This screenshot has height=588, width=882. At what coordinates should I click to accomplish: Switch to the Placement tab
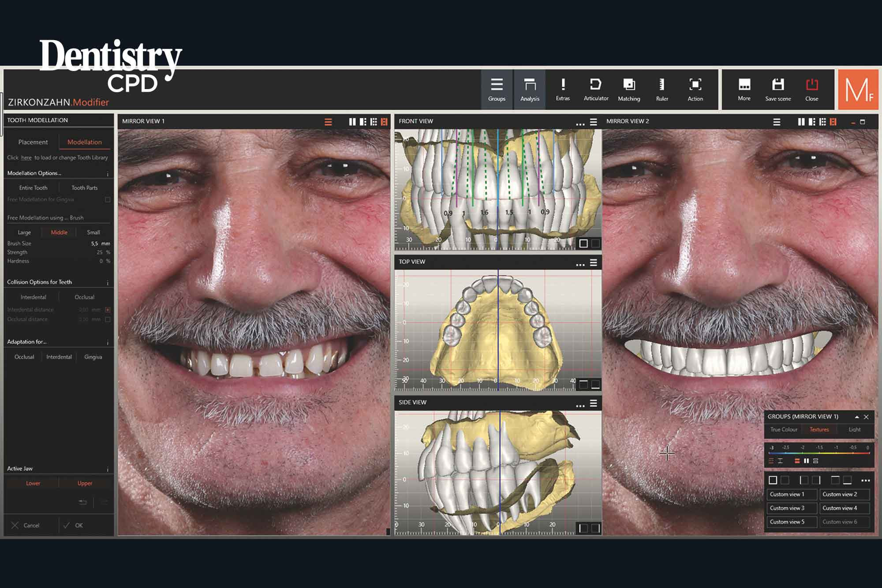point(33,142)
